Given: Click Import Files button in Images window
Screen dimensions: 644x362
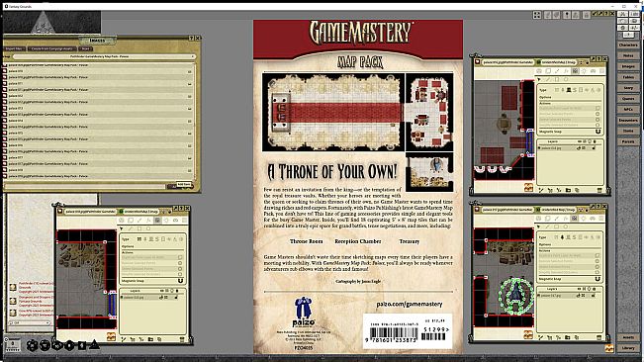Looking at the screenshot, I should coord(15,48).
